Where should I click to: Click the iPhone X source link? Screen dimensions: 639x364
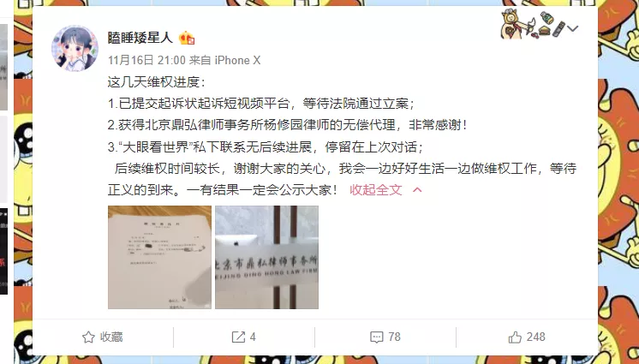coord(237,60)
